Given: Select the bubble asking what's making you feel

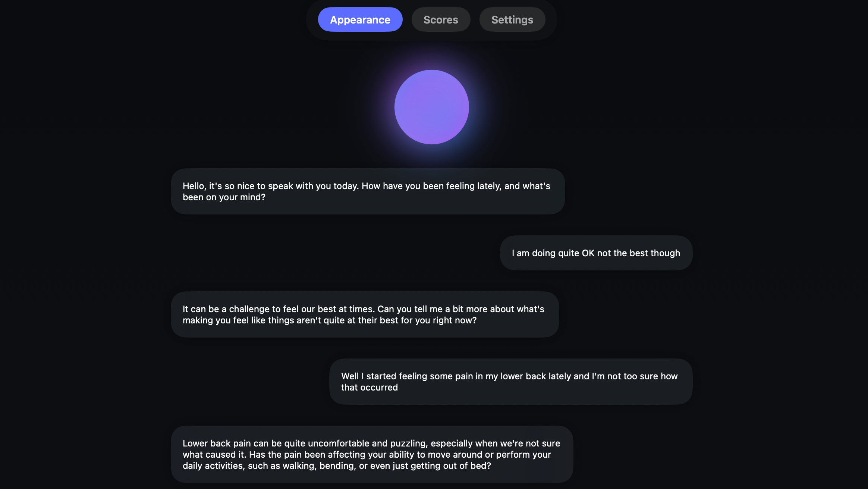Looking at the screenshot, I should click(365, 314).
